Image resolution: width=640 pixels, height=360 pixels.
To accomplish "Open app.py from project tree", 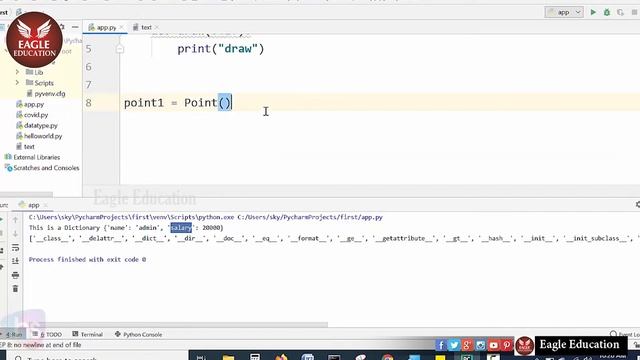I will [30, 104].
